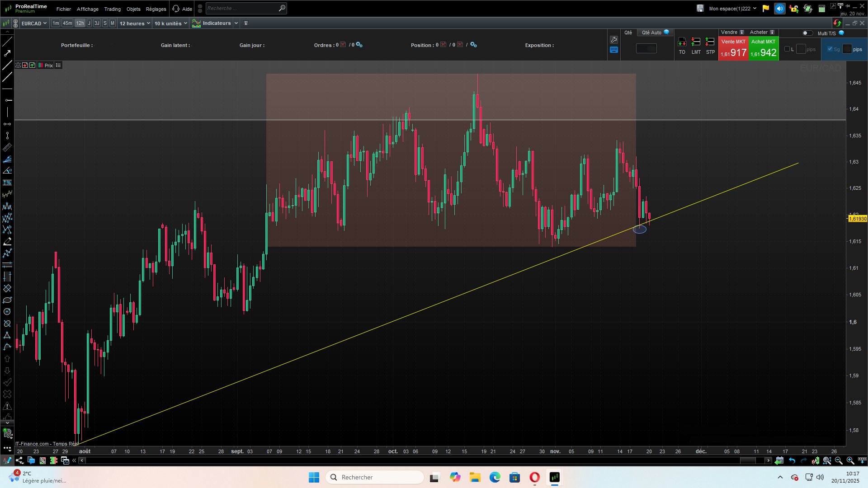
Task: Open trading settings wrench icon
Action: tap(613, 40)
